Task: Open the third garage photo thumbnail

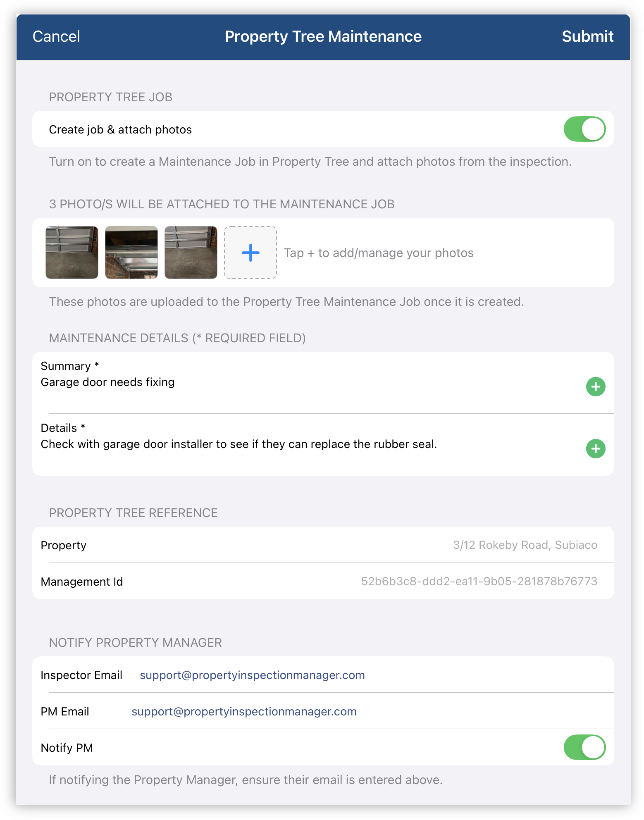Action: (191, 253)
